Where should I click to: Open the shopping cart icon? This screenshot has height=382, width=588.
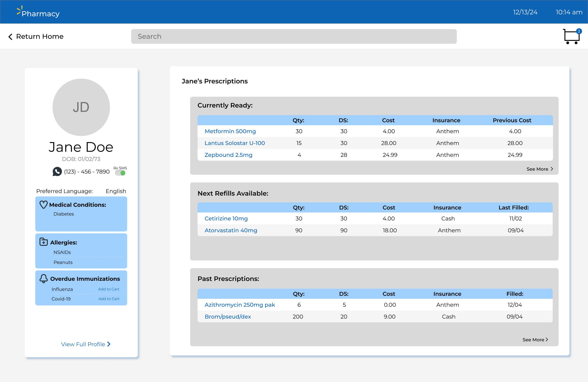(571, 37)
